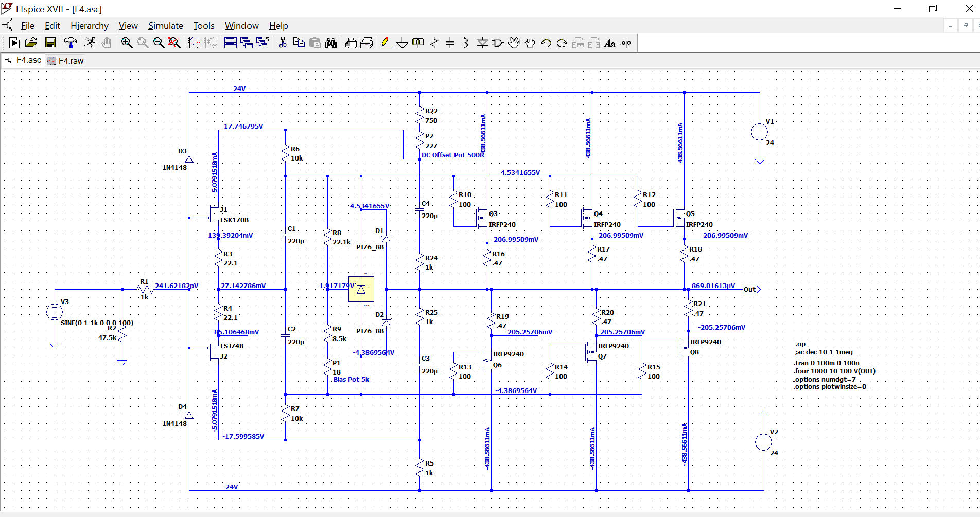Screen dimensions: 980x517
Task: Click the Bias Pot 5k label
Action: pos(351,379)
